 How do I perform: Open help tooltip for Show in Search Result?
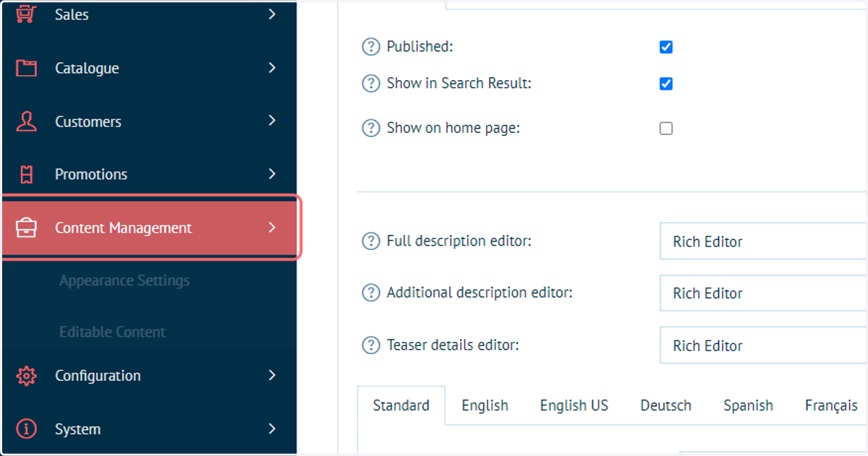coord(370,84)
